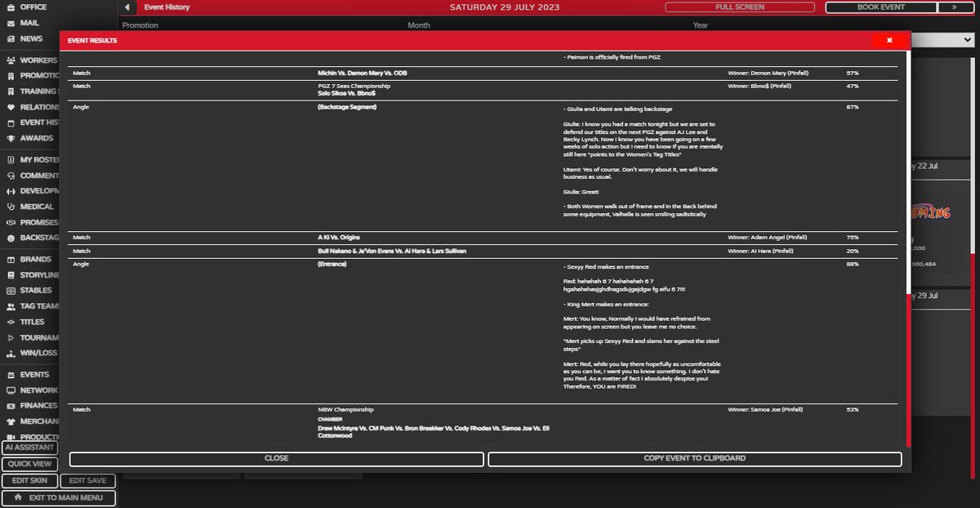Open the Development sidebar icon
Screen dimensions: 980x508
11,191
